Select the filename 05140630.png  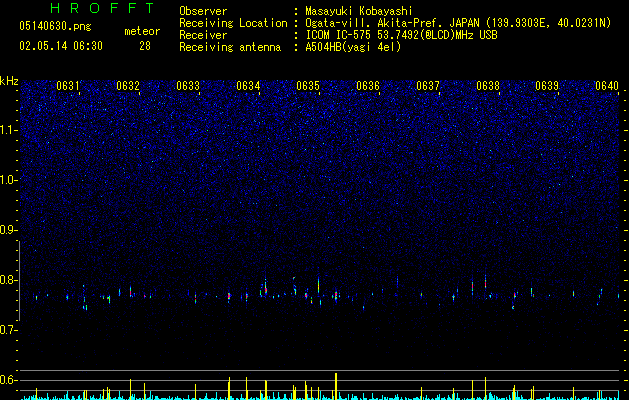[x=55, y=27]
